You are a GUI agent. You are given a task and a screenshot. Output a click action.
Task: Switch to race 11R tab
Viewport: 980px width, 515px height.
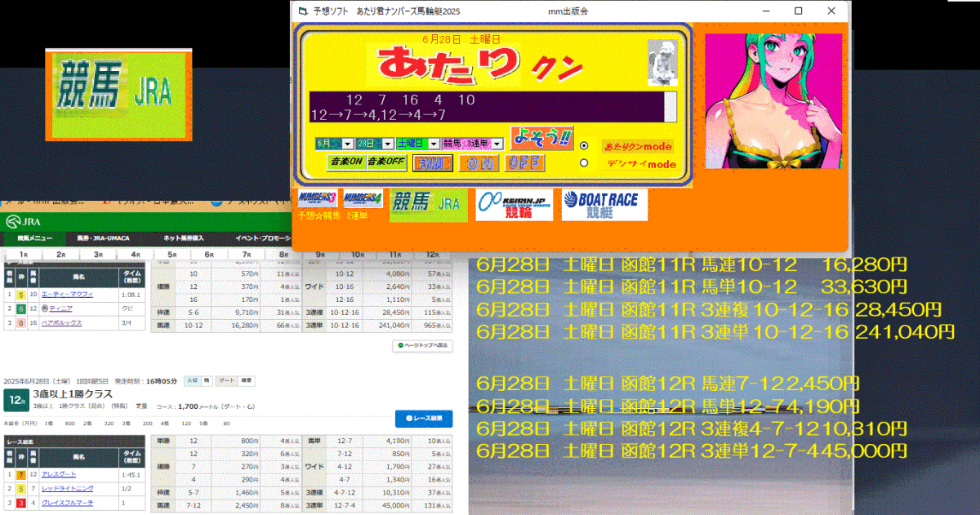pos(395,255)
